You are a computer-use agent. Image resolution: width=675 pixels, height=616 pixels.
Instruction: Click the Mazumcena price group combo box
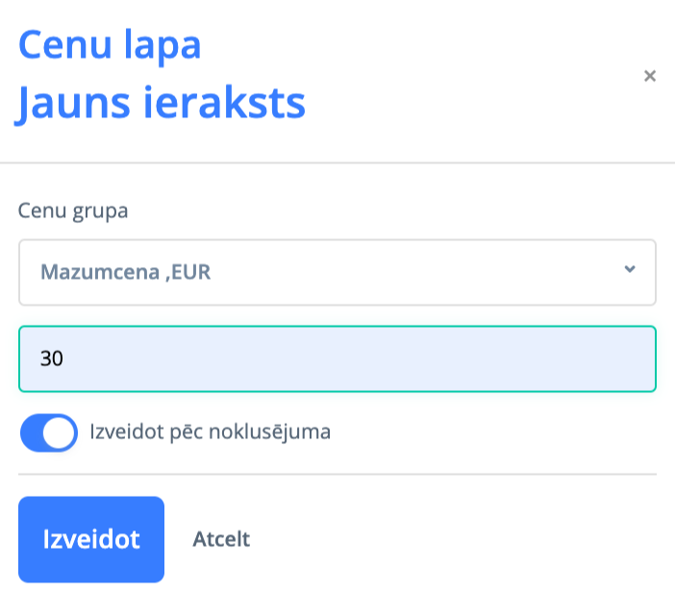337,272
